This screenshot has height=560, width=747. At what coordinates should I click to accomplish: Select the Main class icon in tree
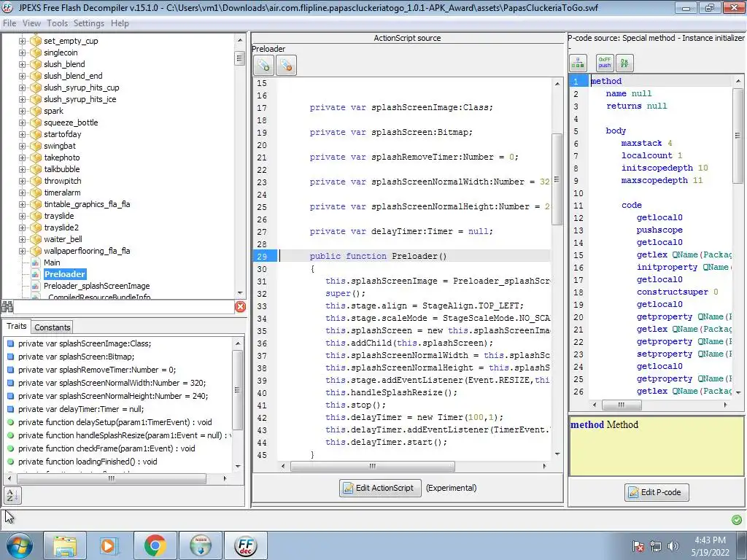(36, 262)
